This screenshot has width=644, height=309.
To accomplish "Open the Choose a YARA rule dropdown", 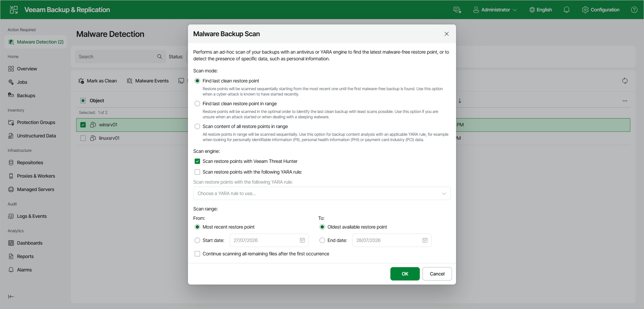I will click(322, 193).
